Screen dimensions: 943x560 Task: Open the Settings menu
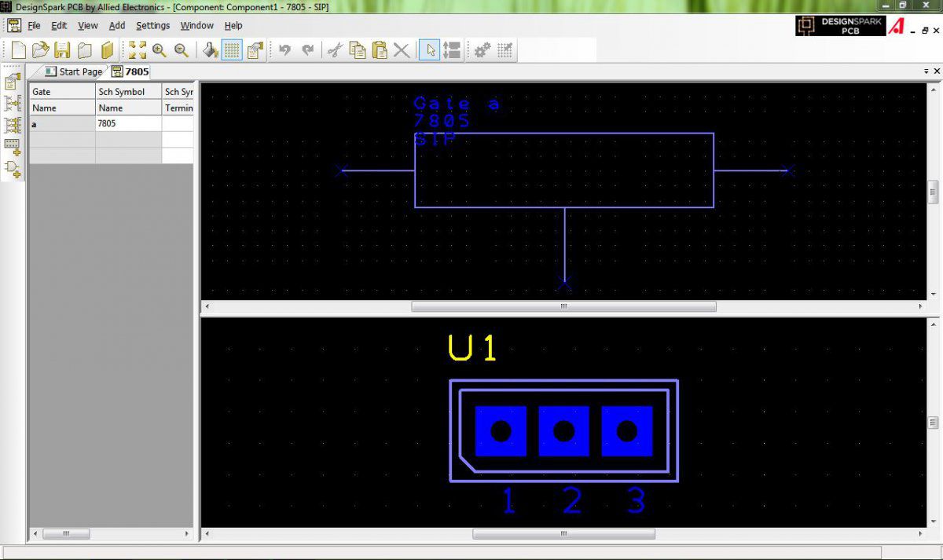(x=152, y=25)
